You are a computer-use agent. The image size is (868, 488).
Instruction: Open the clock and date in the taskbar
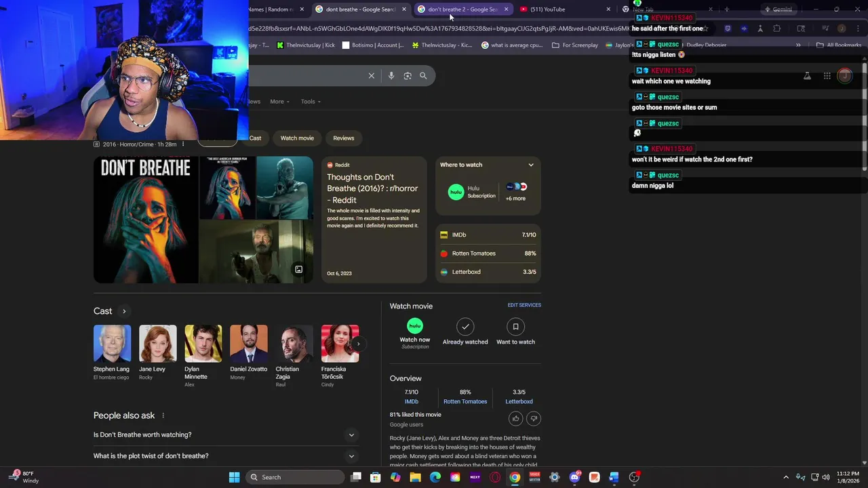click(x=848, y=477)
